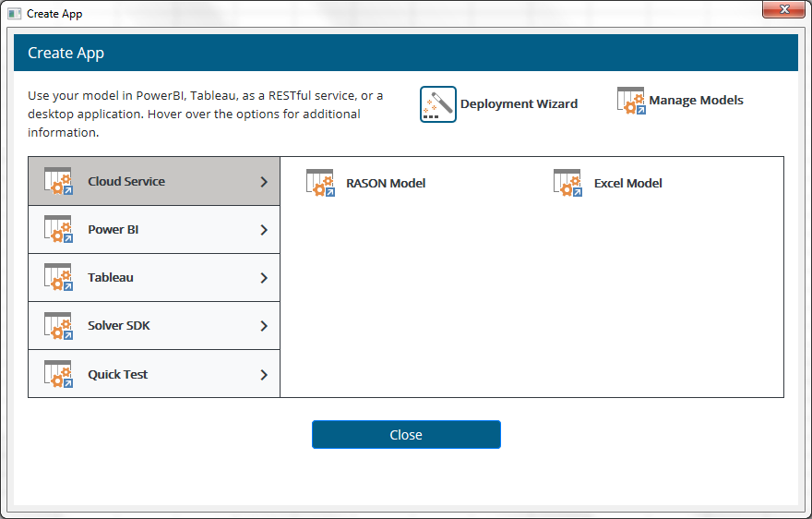Click the Cloud Service icon in sidebar

58,182
